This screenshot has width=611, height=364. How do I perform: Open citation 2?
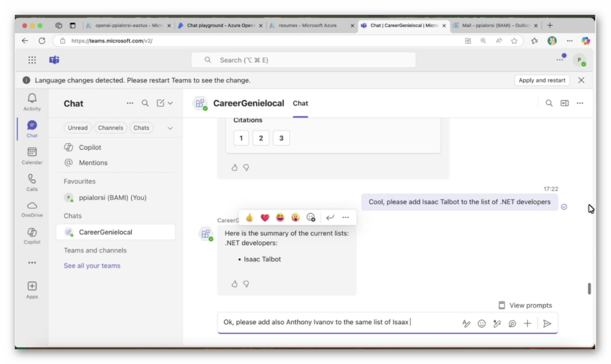point(261,138)
